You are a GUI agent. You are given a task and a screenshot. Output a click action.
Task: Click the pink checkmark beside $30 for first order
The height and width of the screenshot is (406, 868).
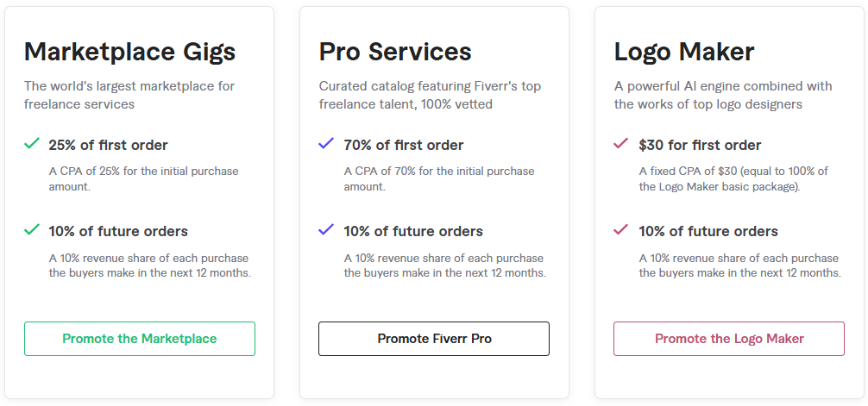[621, 144]
